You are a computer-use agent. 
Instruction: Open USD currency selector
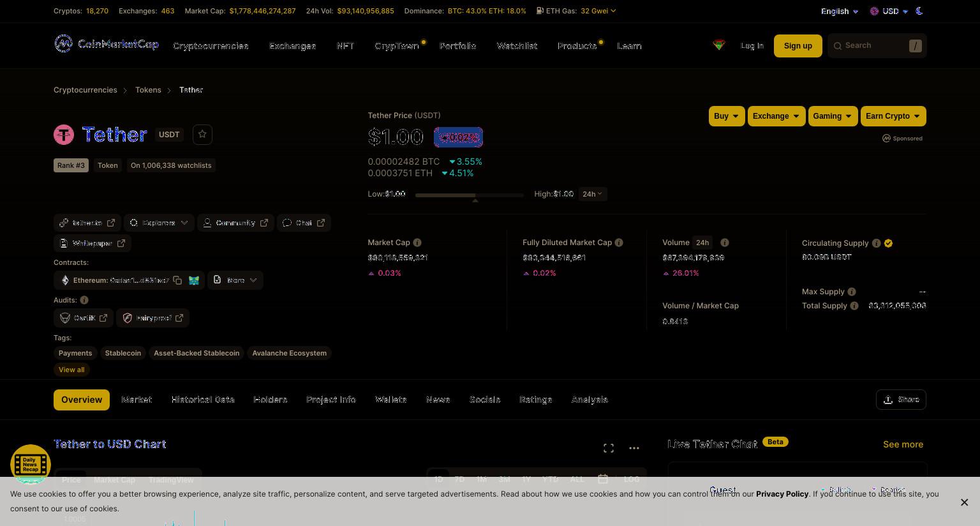click(889, 11)
